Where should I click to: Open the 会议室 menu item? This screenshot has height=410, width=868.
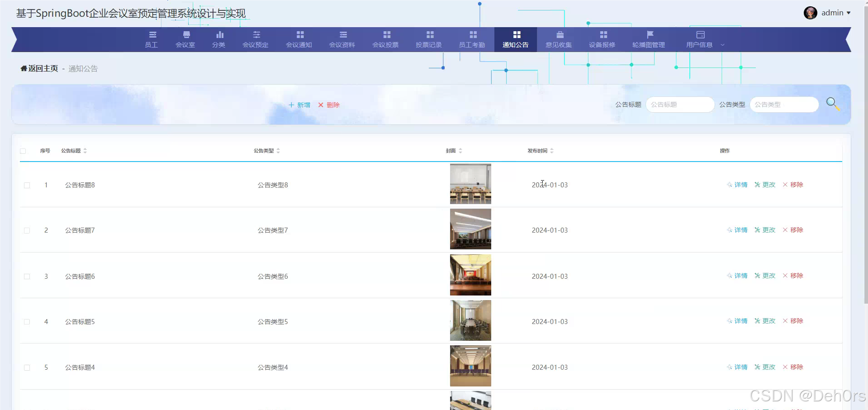[185, 39]
